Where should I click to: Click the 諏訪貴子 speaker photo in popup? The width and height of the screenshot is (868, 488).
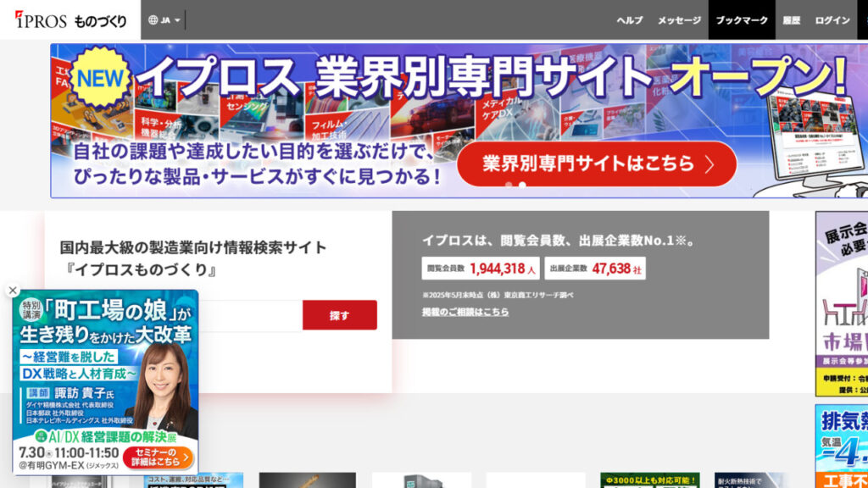164,387
